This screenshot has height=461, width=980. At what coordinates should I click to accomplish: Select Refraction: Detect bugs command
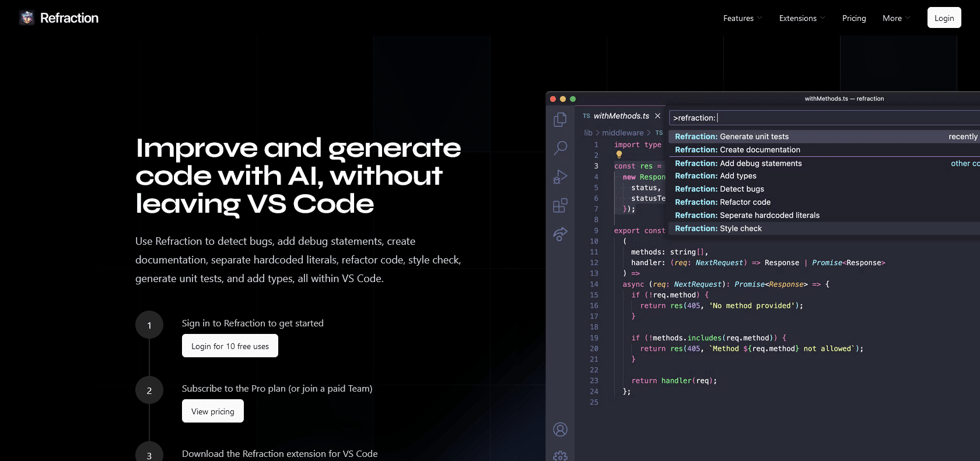coord(824,189)
